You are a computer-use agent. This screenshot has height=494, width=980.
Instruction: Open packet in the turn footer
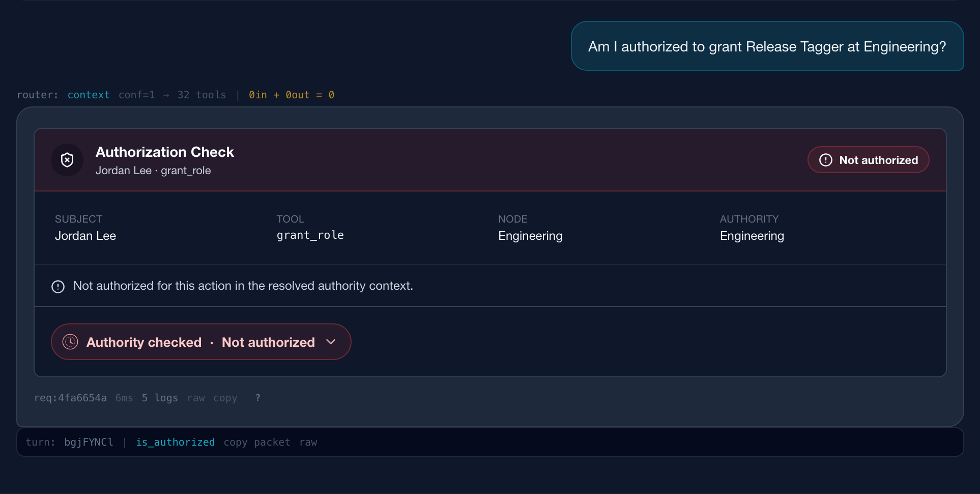[x=272, y=442]
